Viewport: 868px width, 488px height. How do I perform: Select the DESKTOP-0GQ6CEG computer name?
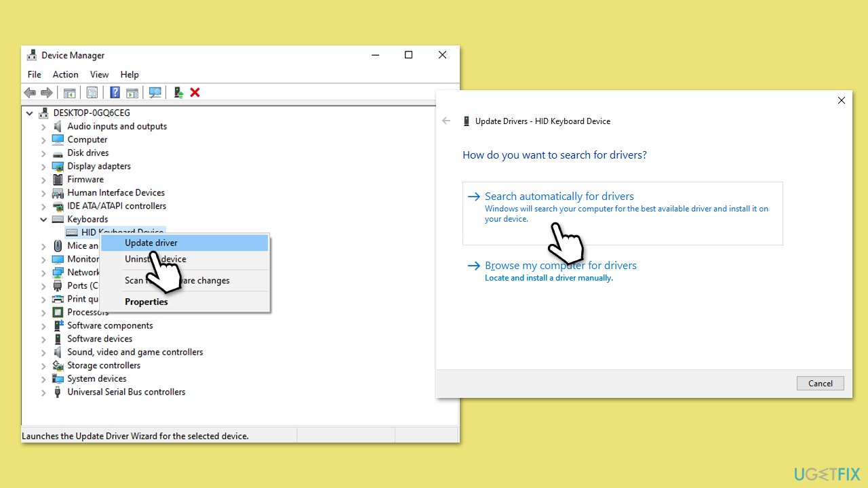coord(92,113)
